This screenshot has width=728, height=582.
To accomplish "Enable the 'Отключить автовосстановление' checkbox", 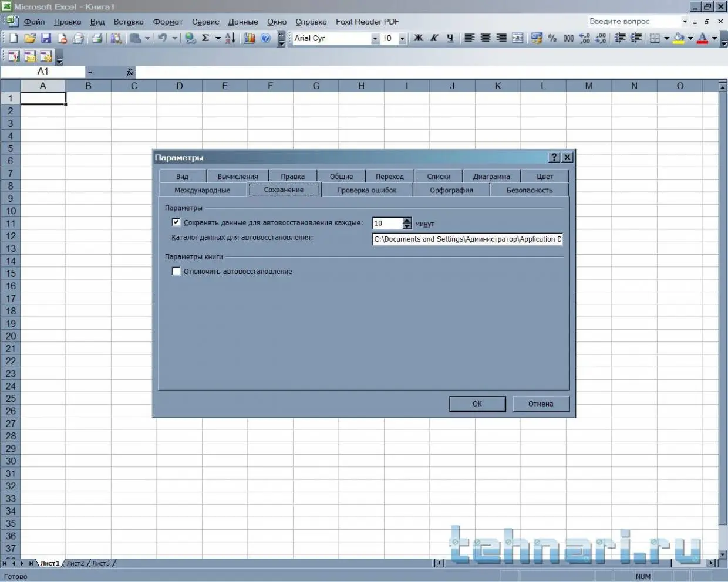I will [x=176, y=271].
